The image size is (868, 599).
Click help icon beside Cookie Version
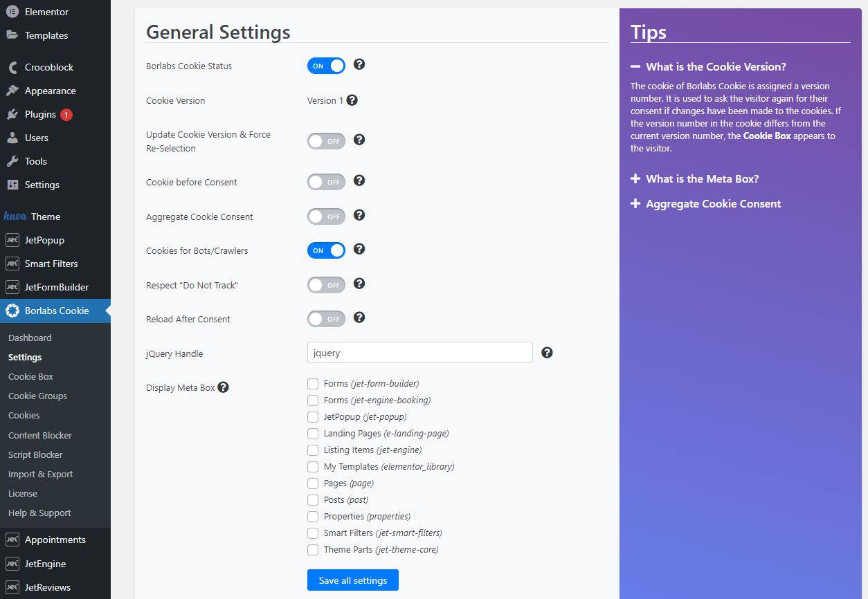tap(352, 100)
